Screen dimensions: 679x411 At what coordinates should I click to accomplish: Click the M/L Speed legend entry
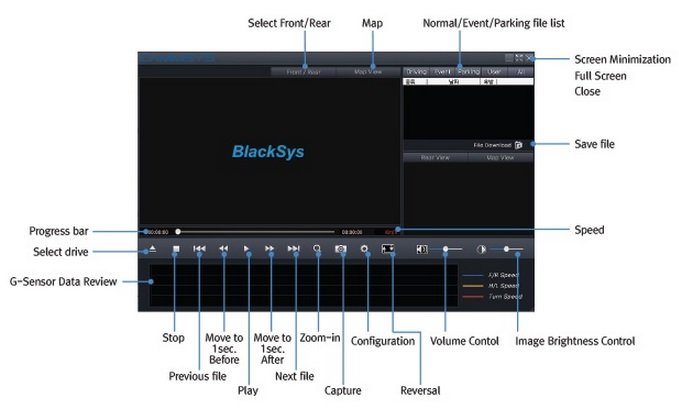point(491,286)
